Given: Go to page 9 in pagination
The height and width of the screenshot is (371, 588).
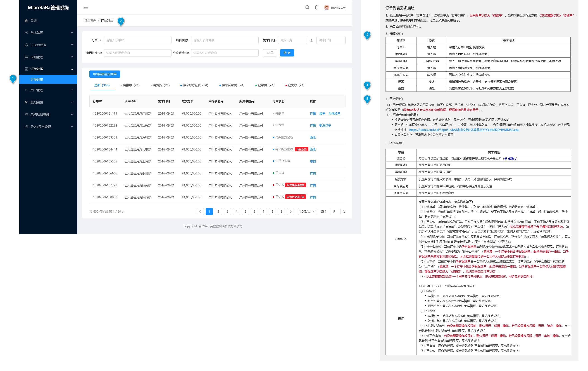Looking at the screenshot, I should pyautogui.click(x=281, y=211).
